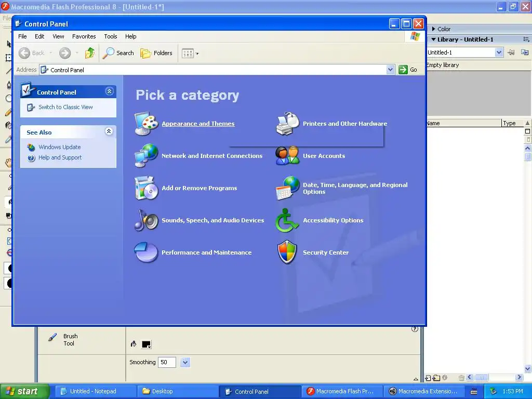Open the Add or Remove Programs icon
The width and height of the screenshot is (532, 399).
point(146,188)
